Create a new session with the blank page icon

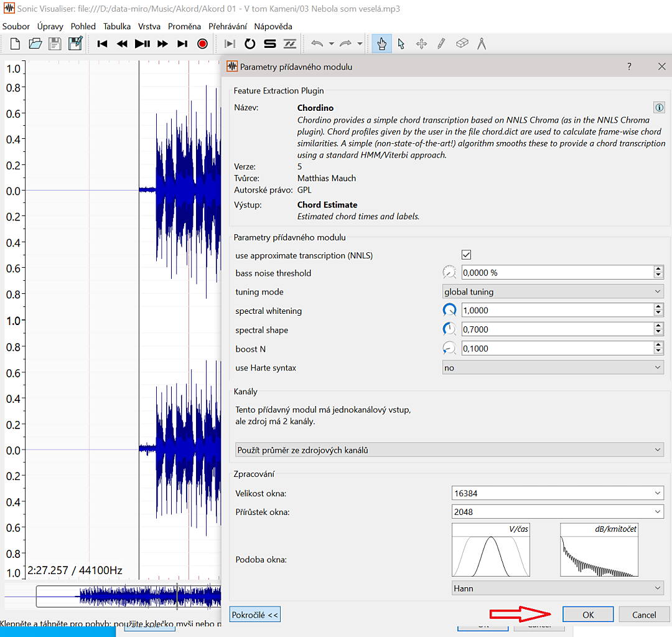(x=15, y=44)
